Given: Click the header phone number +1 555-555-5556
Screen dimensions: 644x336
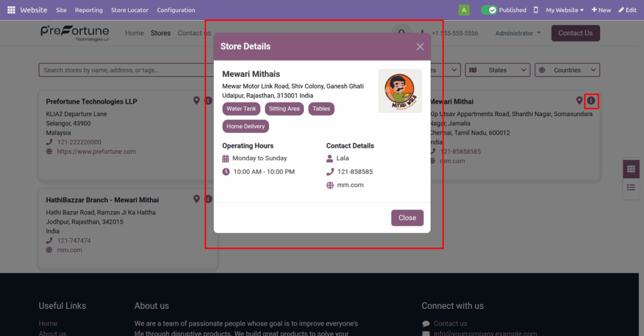Looking at the screenshot, I should (455, 33).
